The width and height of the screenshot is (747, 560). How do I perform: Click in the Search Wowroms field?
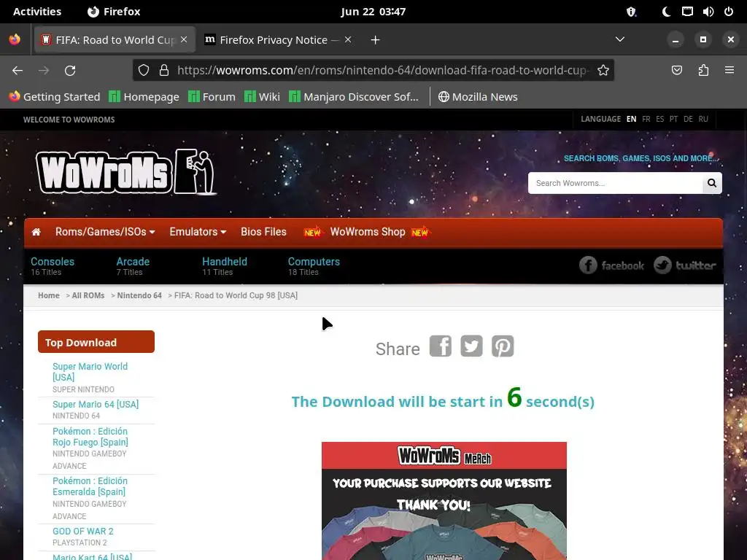[x=615, y=183]
